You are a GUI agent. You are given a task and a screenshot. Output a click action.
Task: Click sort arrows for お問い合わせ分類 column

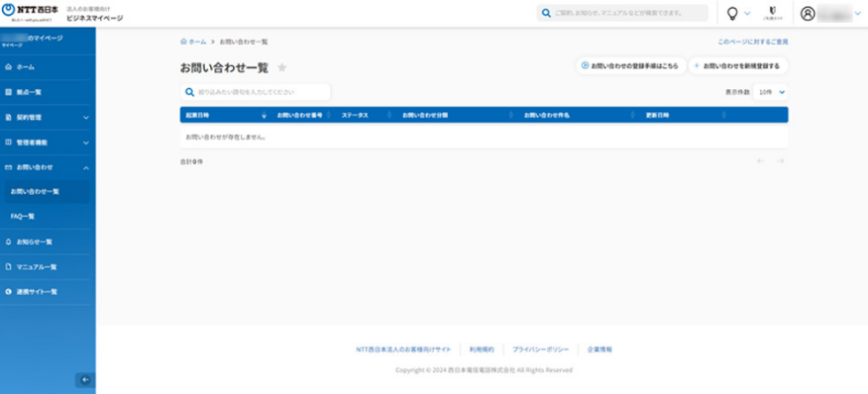point(512,115)
